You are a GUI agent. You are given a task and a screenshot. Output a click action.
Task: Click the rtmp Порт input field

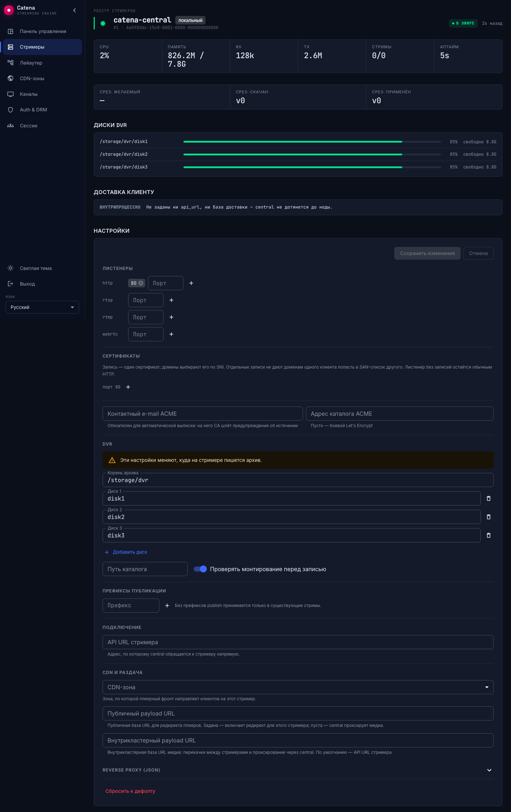(146, 317)
